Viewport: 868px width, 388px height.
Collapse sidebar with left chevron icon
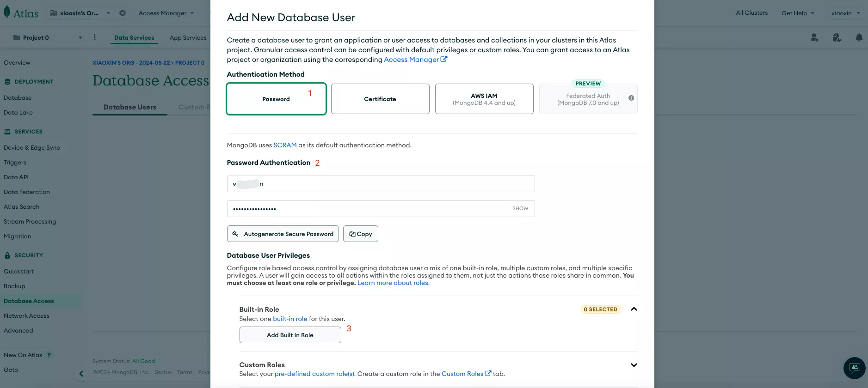[x=81, y=374]
